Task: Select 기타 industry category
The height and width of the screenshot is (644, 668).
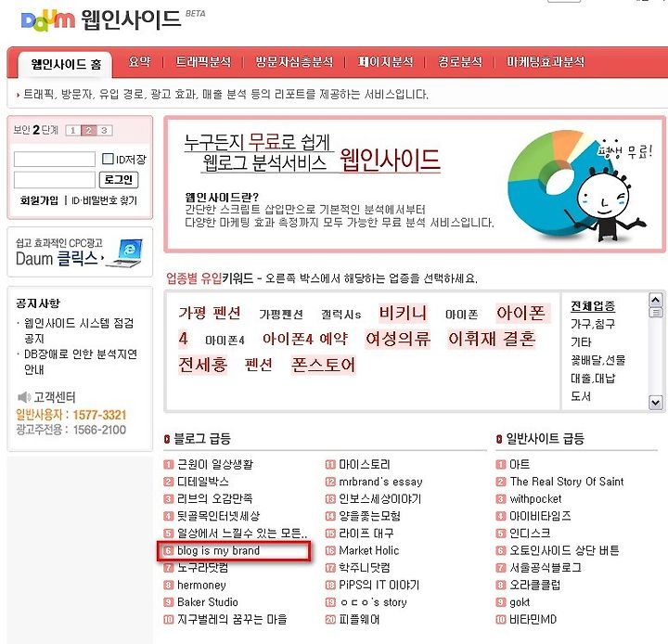Action: point(581,341)
